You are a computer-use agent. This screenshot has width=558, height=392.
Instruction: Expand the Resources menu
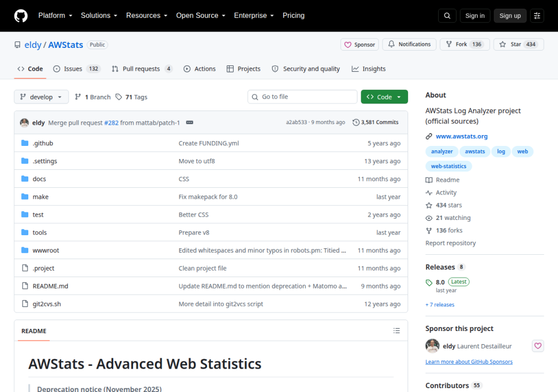click(147, 16)
